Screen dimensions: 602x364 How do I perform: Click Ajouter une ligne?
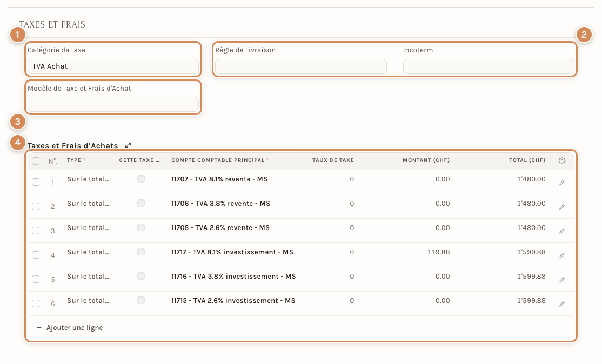tap(70, 328)
